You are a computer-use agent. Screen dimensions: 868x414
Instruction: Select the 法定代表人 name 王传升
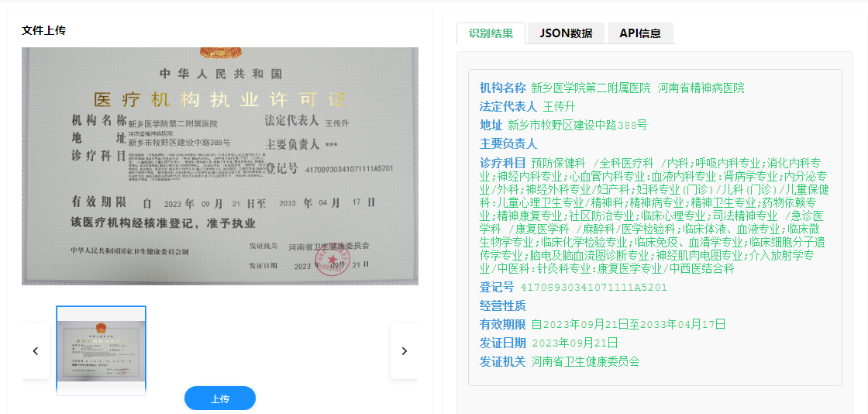(559, 106)
